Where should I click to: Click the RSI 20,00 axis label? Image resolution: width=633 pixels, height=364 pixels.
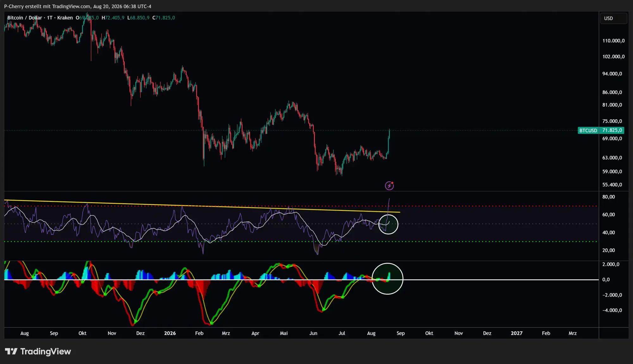click(609, 250)
